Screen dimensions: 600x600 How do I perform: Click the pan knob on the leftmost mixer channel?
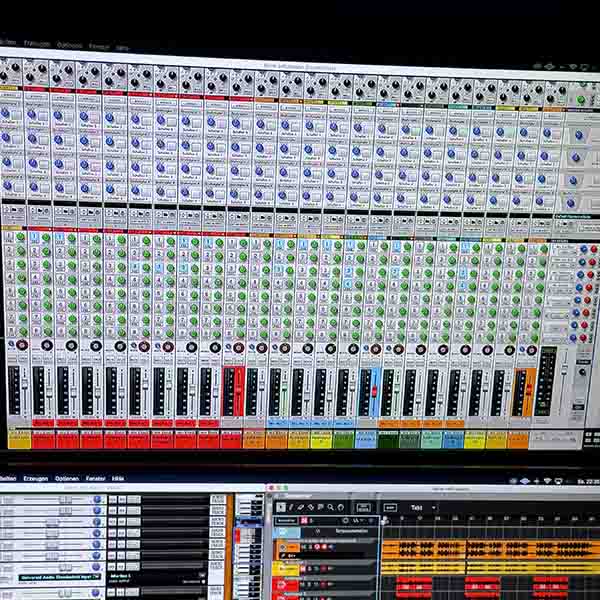[22, 344]
